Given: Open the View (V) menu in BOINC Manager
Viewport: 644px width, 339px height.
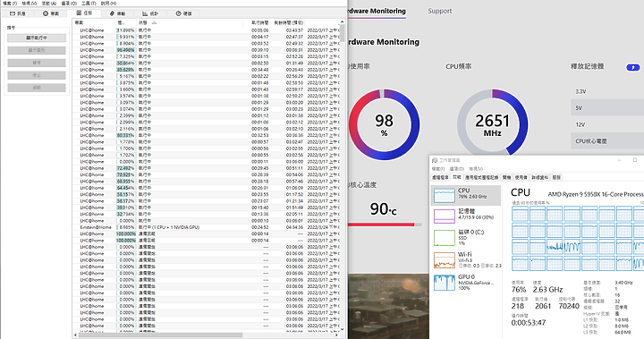Looking at the screenshot, I should coord(30,4).
